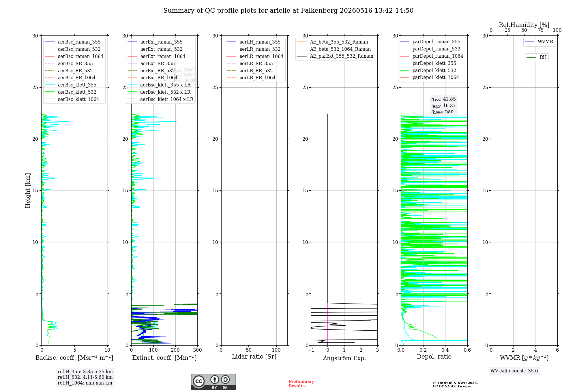
Task: Select AE_parExt_355_532_Raman legend entry
Action: tap(335, 56)
